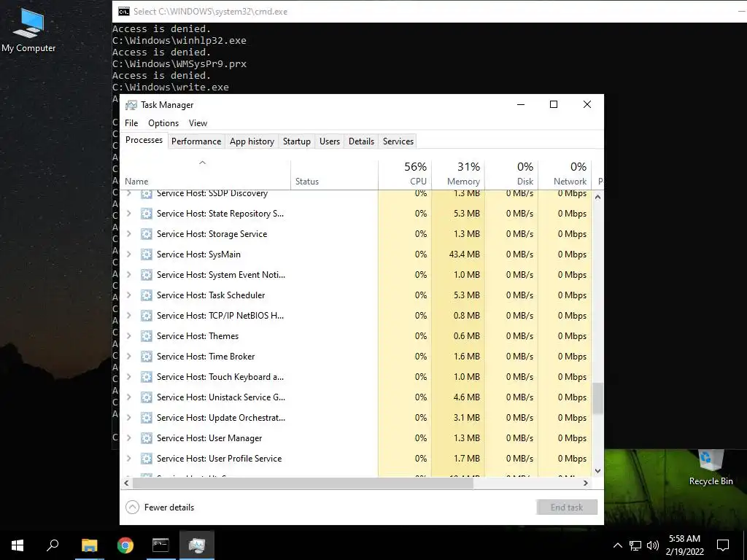Click Task Manager taskbar icon
Viewport: 747px width, 560px height.
click(x=197, y=545)
